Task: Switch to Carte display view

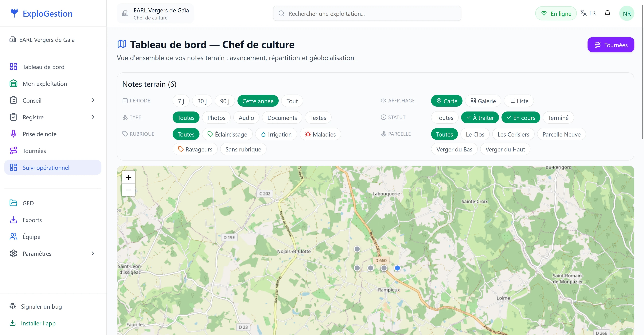Action: coord(447,101)
